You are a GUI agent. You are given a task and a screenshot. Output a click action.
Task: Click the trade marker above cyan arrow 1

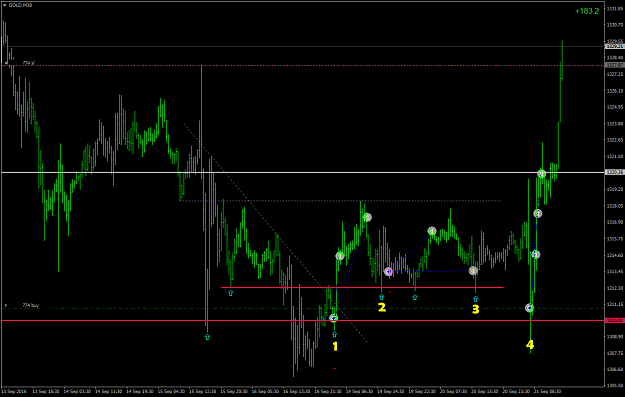click(x=334, y=318)
